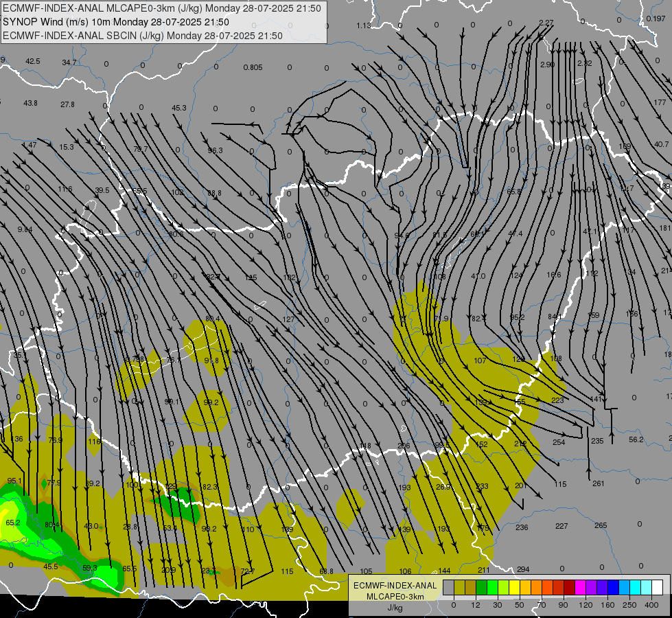The height and width of the screenshot is (618, 672).
Task: Pick the bright green legend swatch
Action: pyautogui.click(x=493, y=587)
